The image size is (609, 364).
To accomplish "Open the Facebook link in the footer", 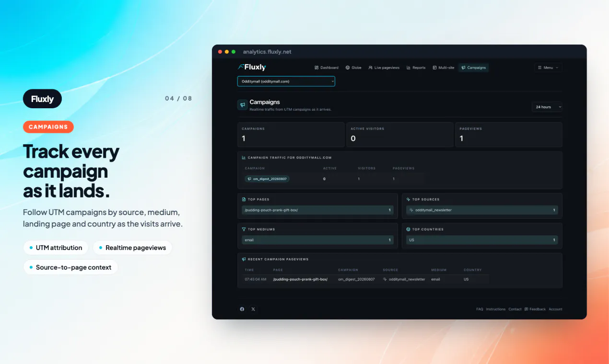I will (x=242, y=309).
